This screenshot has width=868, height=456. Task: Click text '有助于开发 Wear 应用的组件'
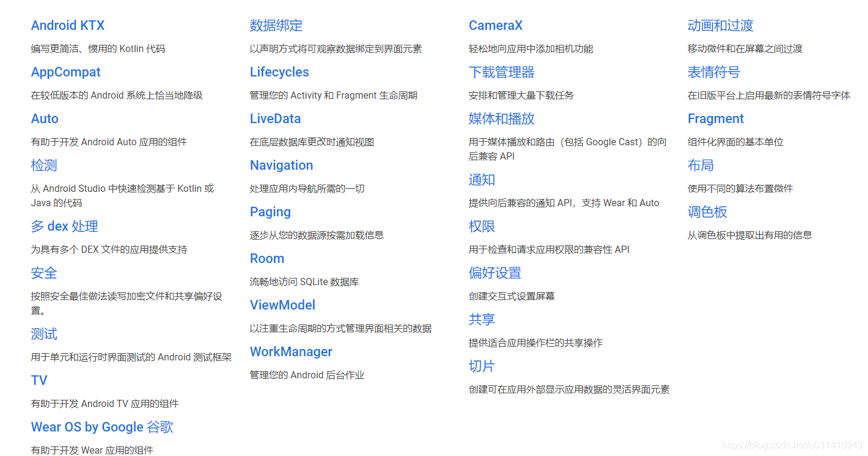[x=92, y=451]
